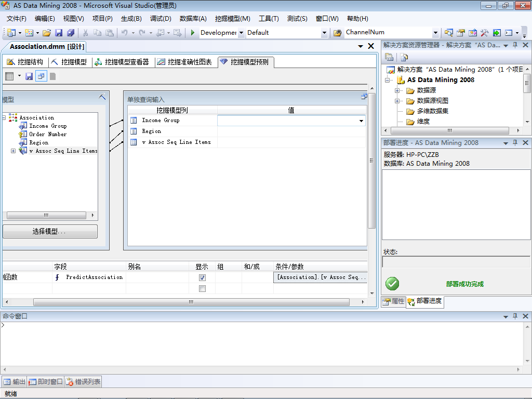Open the query view dropdown arrow beside grid icon
Screen dimensions: 532x399
19,76
